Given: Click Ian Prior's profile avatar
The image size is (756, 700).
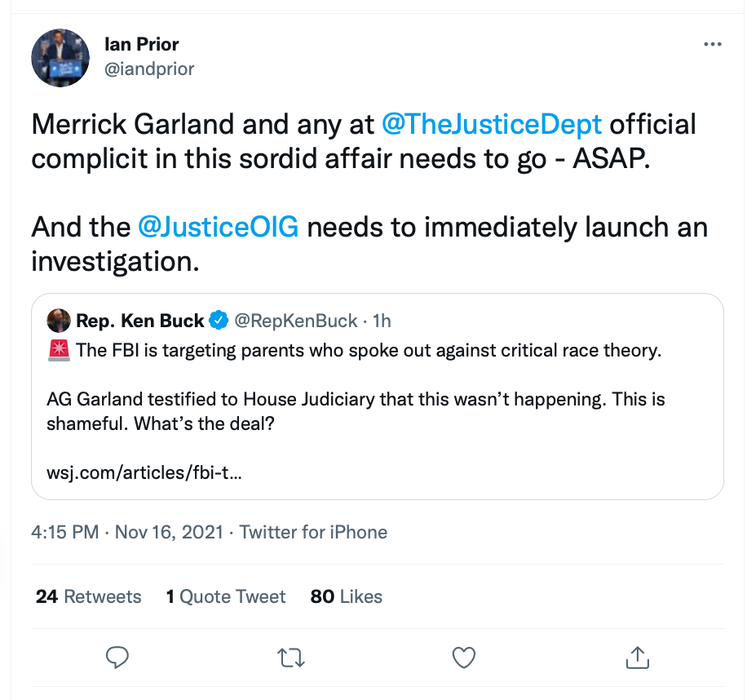Looking at the screenshot, I should click(x=60, y=57).
